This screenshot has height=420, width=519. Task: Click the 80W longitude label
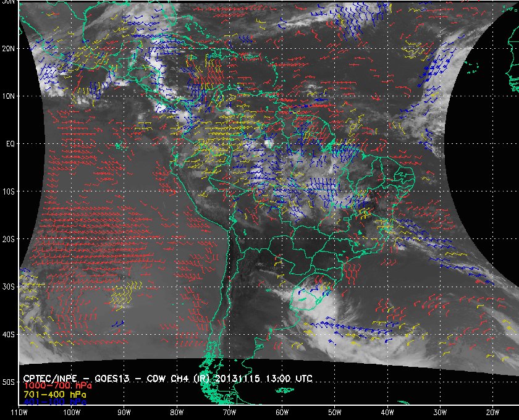point(177,413)
